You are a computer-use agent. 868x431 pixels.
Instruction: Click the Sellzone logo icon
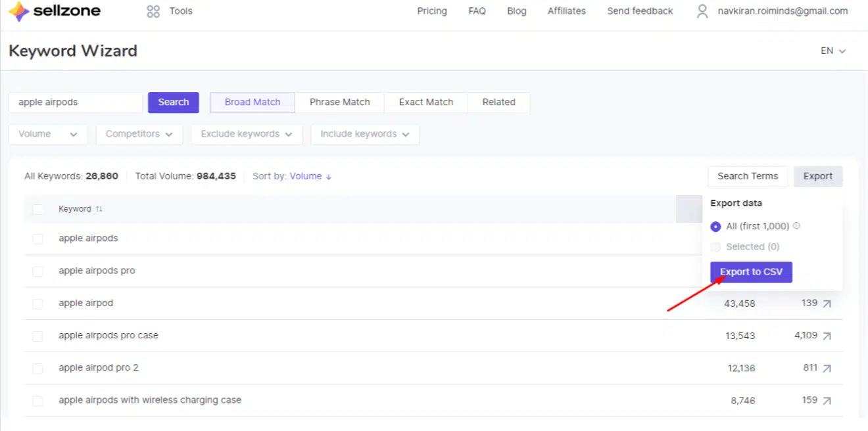[x=18, y=11]
